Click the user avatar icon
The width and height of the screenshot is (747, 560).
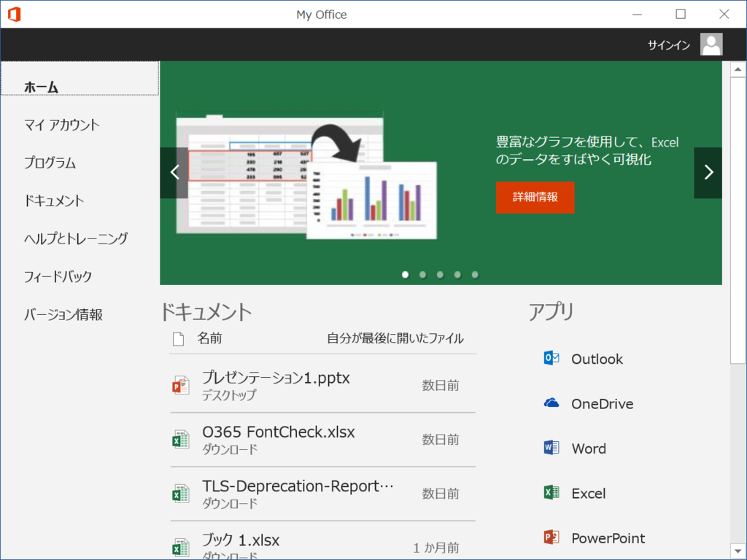[711, 44]
